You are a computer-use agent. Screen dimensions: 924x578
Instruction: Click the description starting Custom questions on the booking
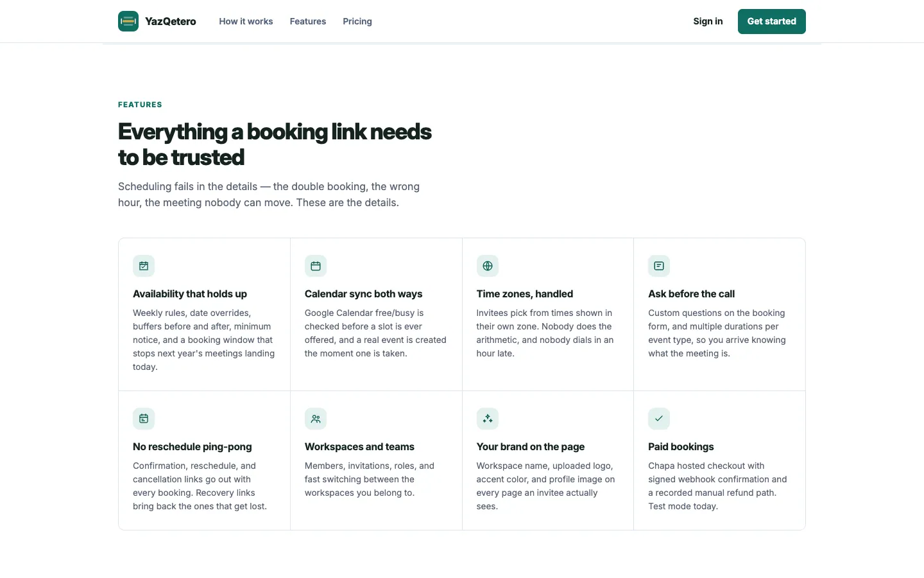click(x=717, y=333)
